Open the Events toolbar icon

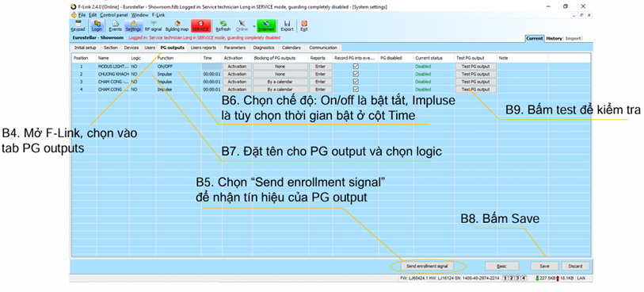point(115,26)
